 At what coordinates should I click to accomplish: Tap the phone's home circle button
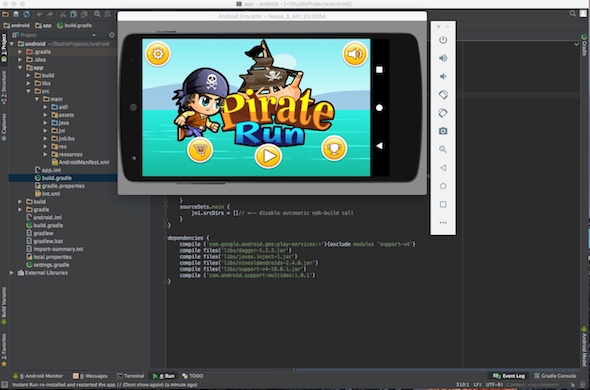click(x=379, y=108)
